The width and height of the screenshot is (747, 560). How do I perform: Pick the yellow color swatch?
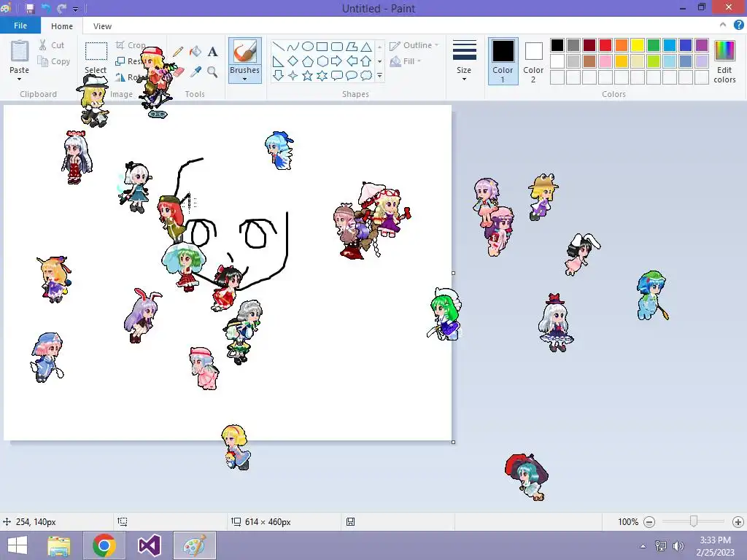coord(638,45)
